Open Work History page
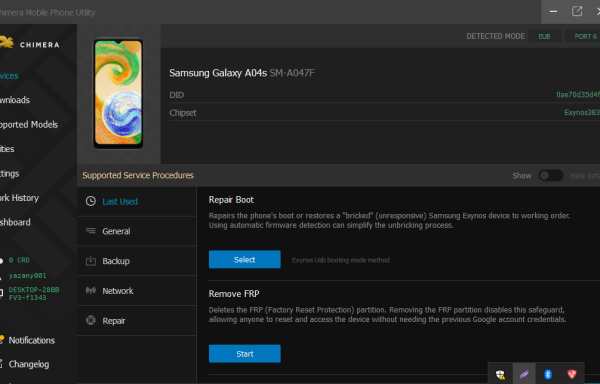The height and width of the screenshot is (384, 600). click(20, 198)
